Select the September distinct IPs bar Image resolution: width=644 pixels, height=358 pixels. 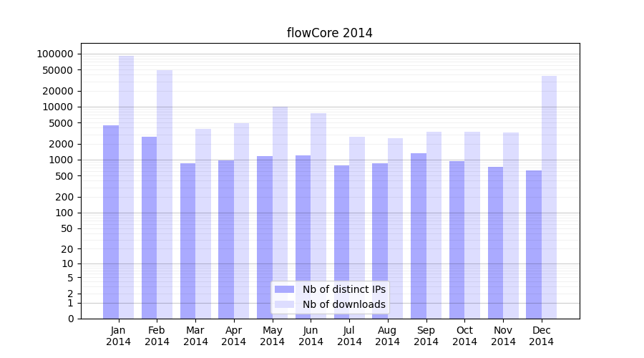(x=419, y=235)
